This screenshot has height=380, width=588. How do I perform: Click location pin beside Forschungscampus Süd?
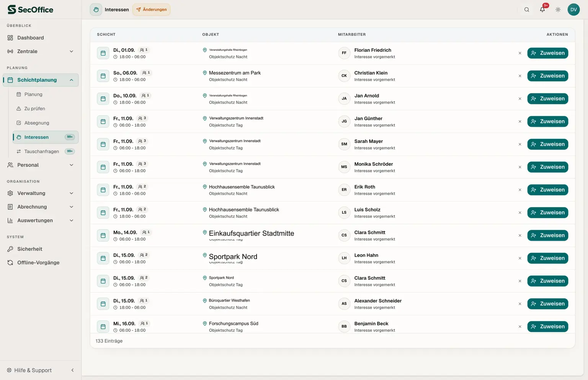205,323
